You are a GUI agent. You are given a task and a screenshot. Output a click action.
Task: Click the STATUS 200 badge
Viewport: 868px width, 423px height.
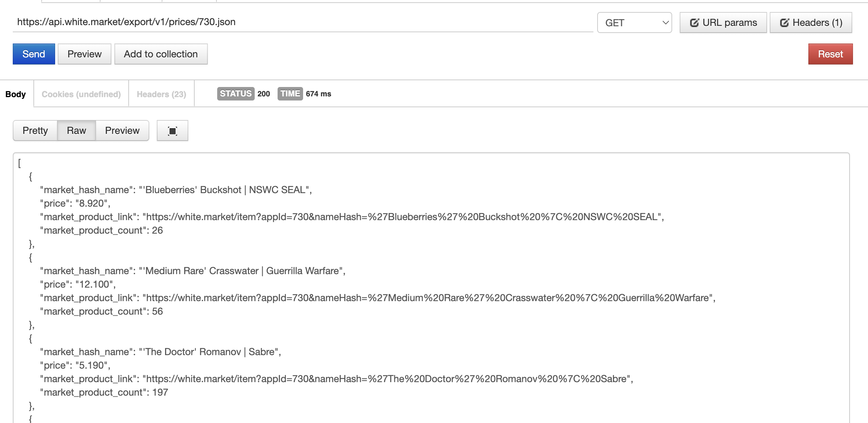click(243, 94)
